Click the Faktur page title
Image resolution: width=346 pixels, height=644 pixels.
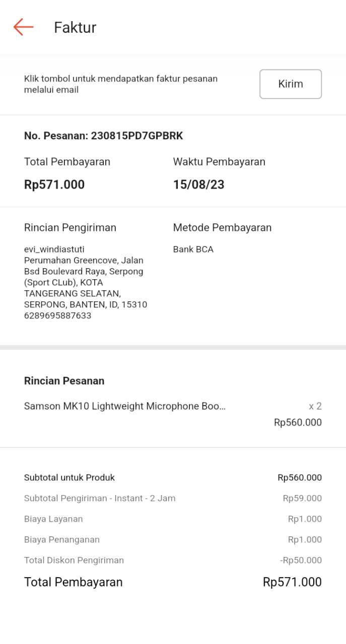[75, 27]
